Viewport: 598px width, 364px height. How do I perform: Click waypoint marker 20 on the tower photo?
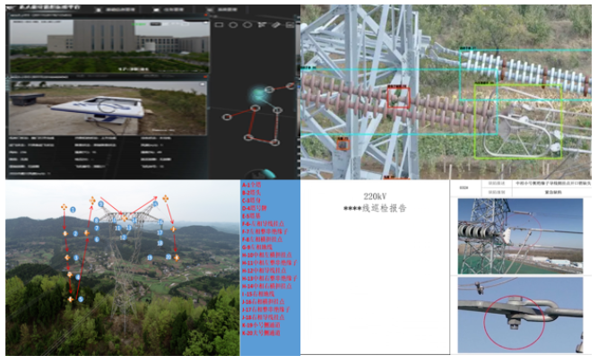point(168,256)
